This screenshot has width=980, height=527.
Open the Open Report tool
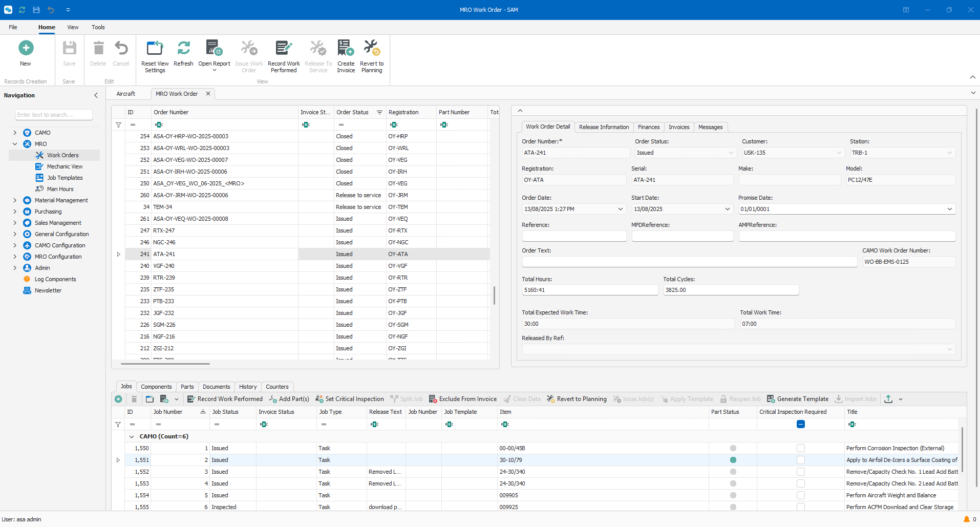point(214,48)
